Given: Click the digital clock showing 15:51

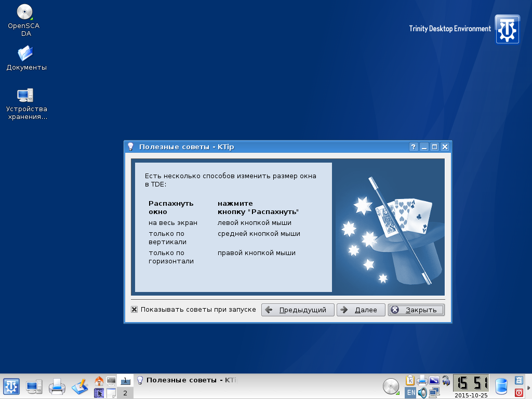Looking at the screenshot, I should point(471,383).
